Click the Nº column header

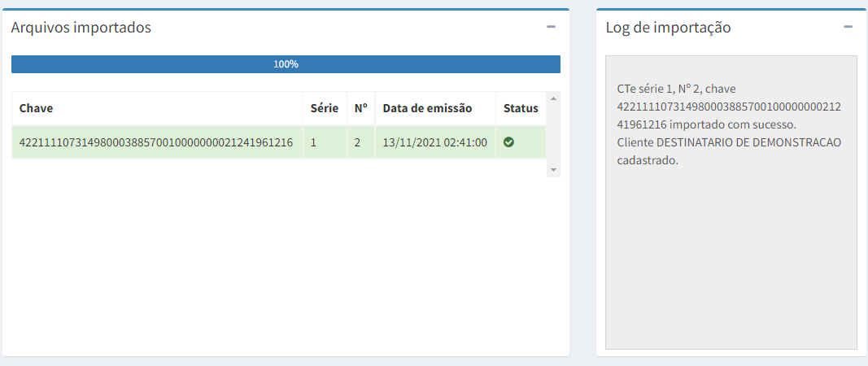pyautogui.click(x=360, y=108)
